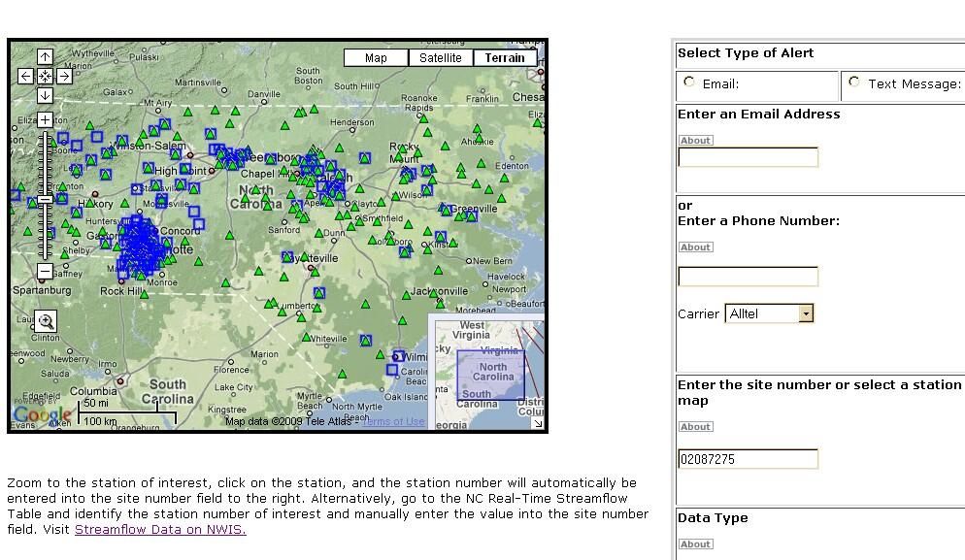Select the Email alert radio button
965x560 pixels.
click(689, 82)
